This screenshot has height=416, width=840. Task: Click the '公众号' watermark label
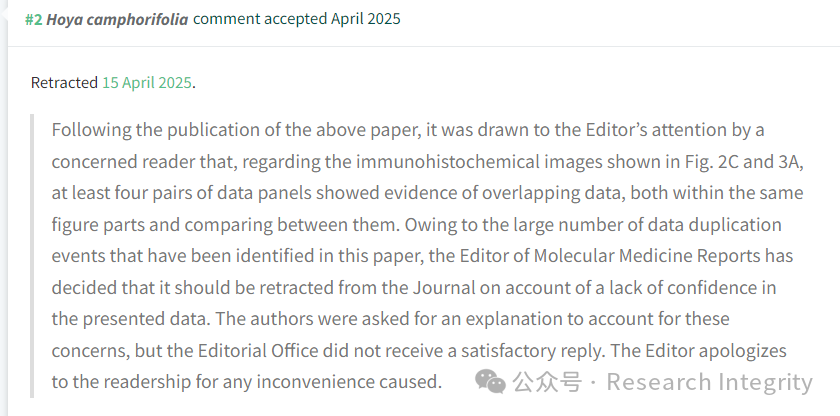click(x=546, y=382)
